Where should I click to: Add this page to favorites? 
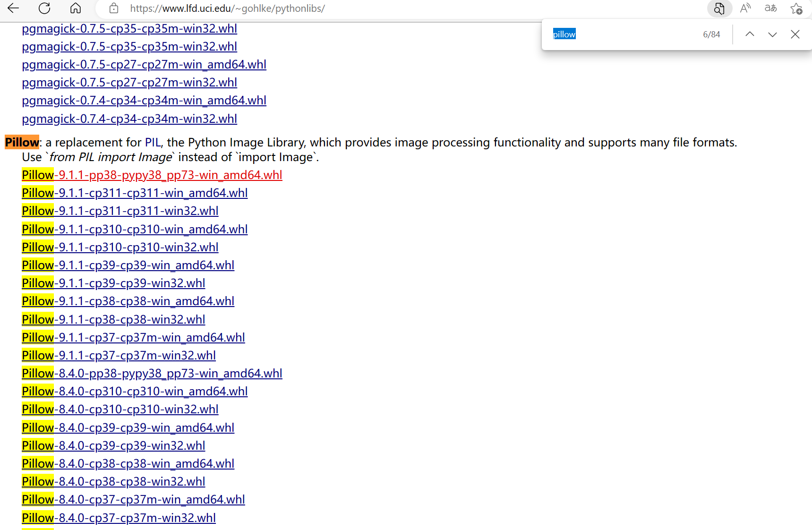pos(796,9)
